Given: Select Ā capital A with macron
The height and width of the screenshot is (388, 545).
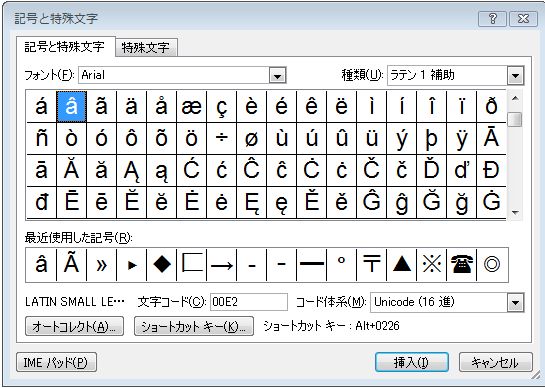Looking at the screenshot, I should coord(491,138).
